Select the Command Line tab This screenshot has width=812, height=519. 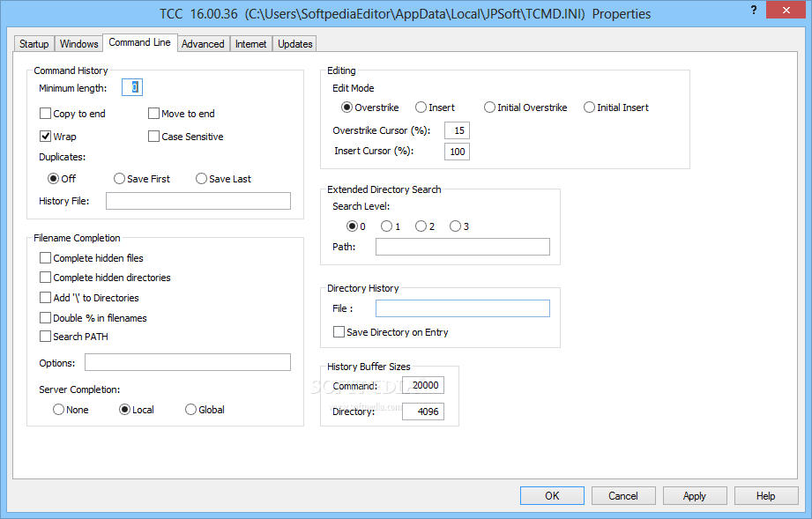pos(140,42)
